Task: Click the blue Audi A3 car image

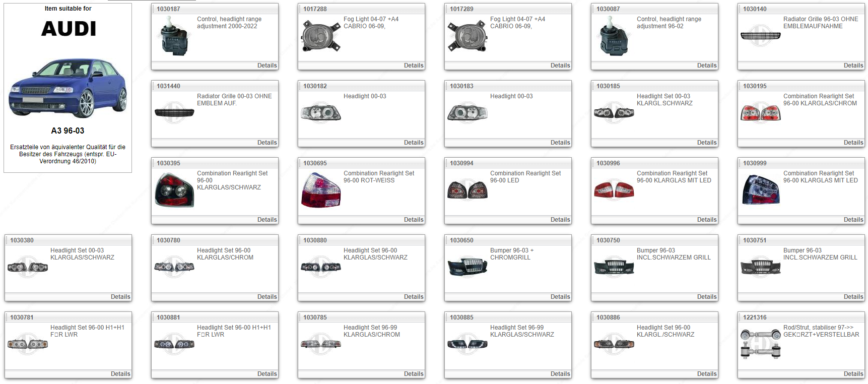Action: point(68,88)
